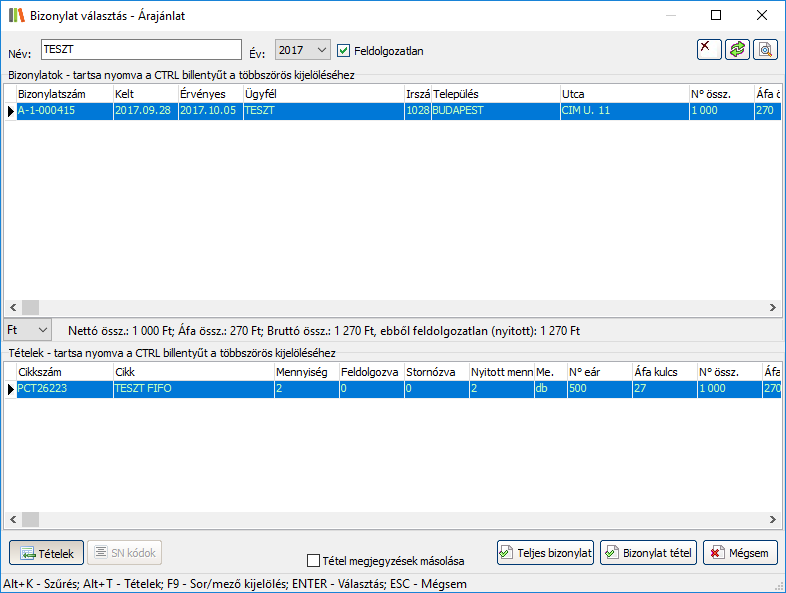Cancel with the Mégsem button

[740, 552]
